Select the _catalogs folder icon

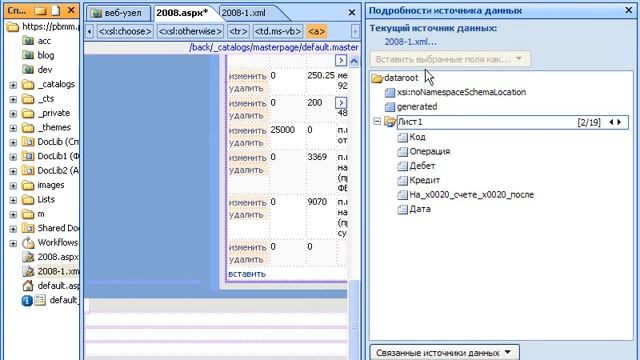28,84
